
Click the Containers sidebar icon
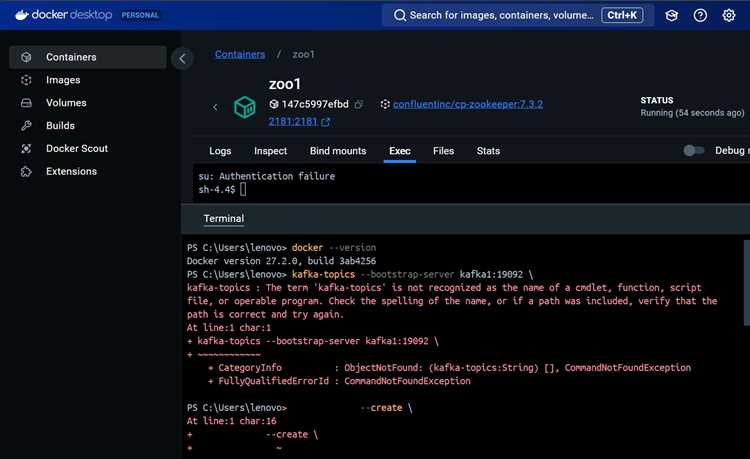click(26, 57)
